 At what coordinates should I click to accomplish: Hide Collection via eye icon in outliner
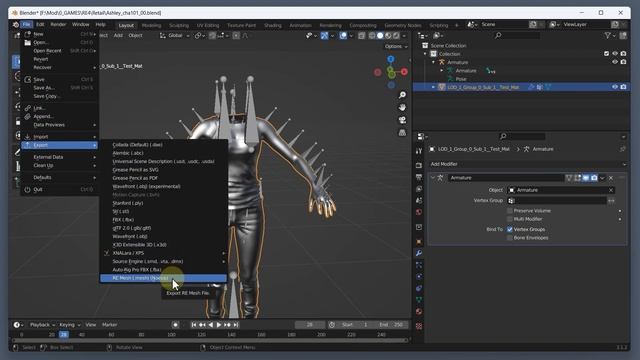(x=615, y=53)
